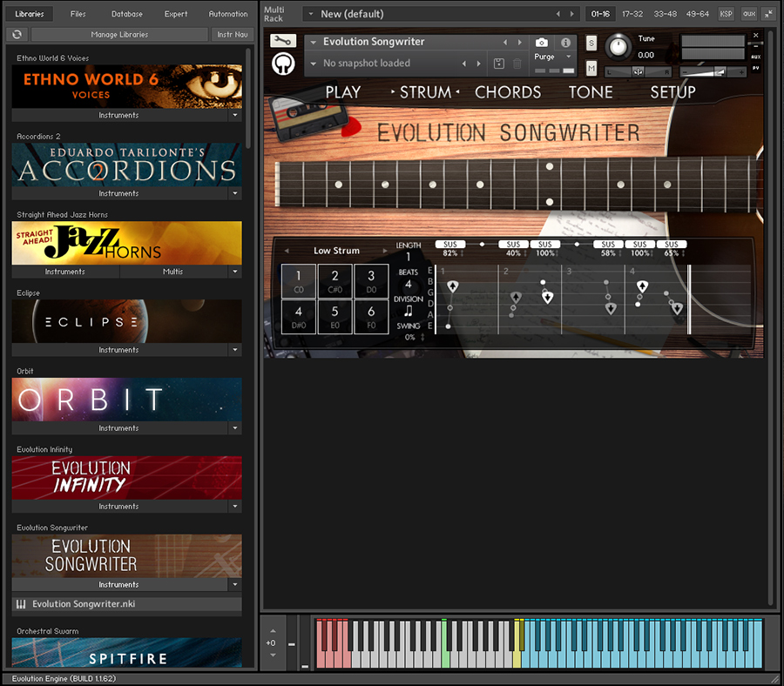This screenshot has width=784, height=686.
Task: Open snapshot view with the camera icon
Action: [x=542, y=43]
